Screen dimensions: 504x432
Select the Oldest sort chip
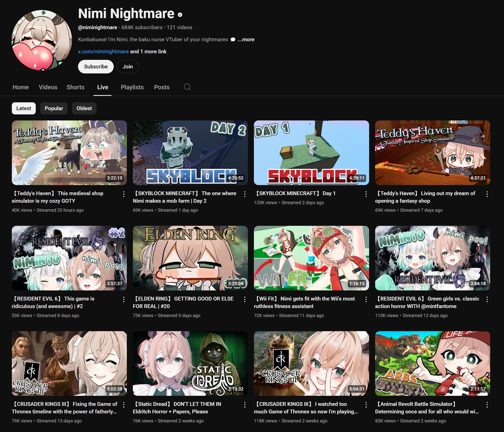point(84,108)
